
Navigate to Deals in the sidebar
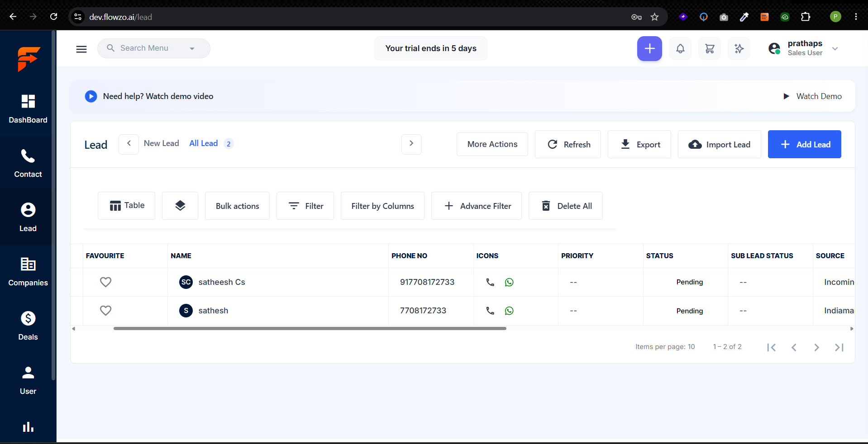(x=28, y=326)
